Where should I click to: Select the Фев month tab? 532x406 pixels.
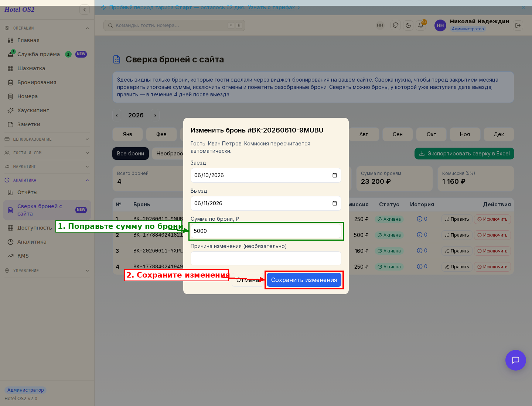coord(161,134)
